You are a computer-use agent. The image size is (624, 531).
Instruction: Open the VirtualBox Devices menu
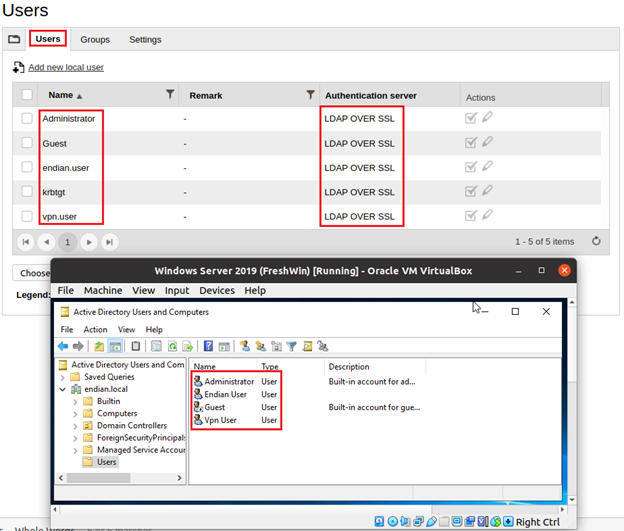[x=217, y=291]
